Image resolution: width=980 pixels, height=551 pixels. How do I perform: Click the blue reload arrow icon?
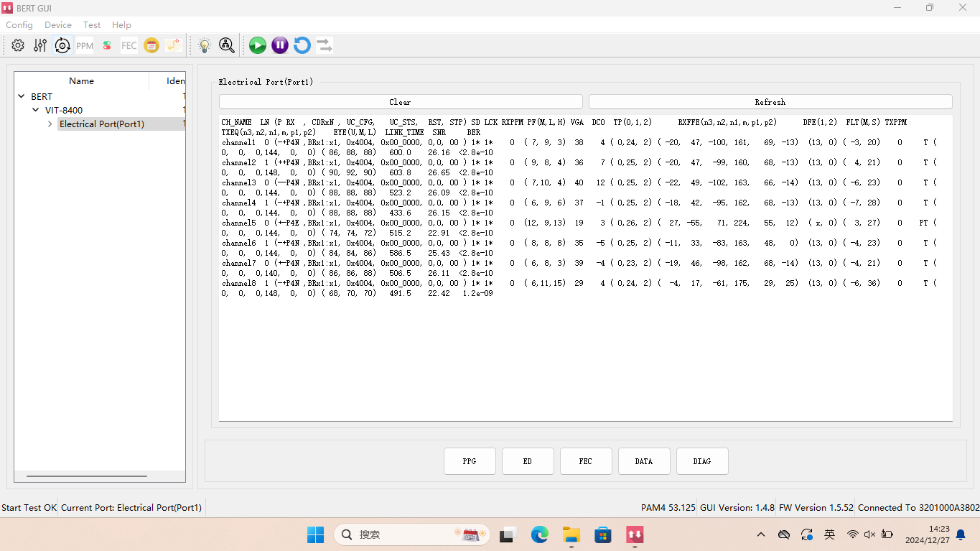tap(302, 45)
